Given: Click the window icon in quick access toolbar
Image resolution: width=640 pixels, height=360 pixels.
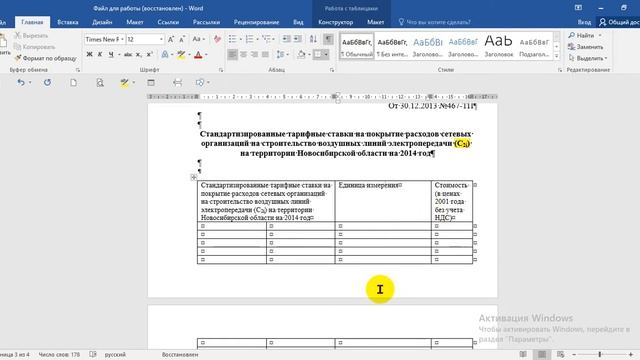Looking at the screenshot, I should point(151,82).
